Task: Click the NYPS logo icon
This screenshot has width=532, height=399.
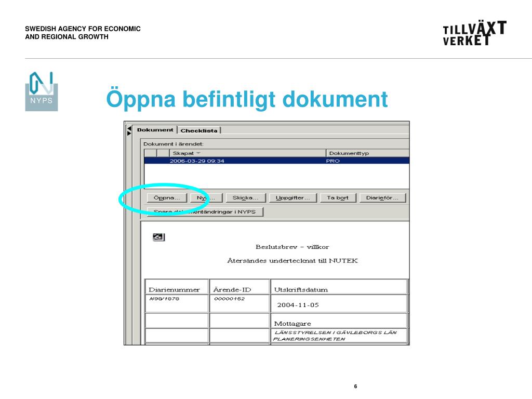Action: pos(42,91)
